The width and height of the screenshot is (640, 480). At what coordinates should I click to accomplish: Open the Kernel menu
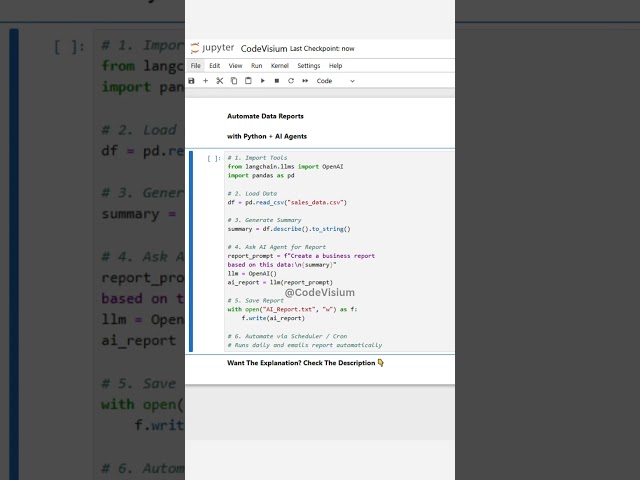point(280,66)
